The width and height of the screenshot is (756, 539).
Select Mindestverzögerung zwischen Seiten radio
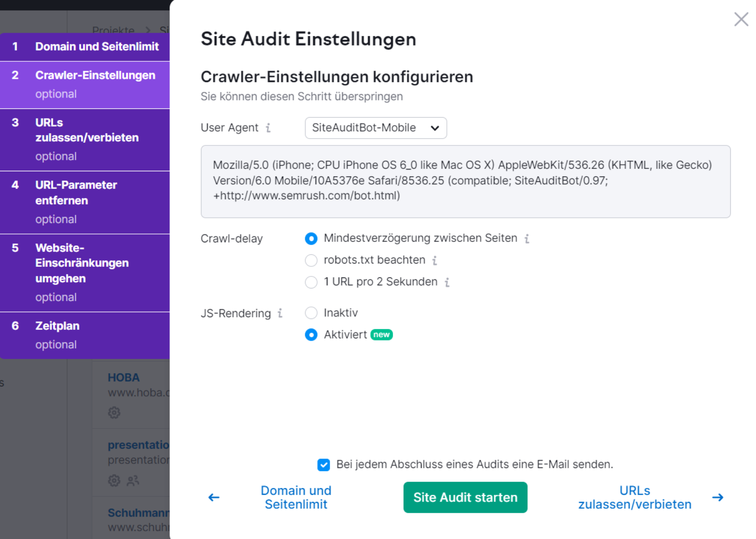(x=311, y=239)
